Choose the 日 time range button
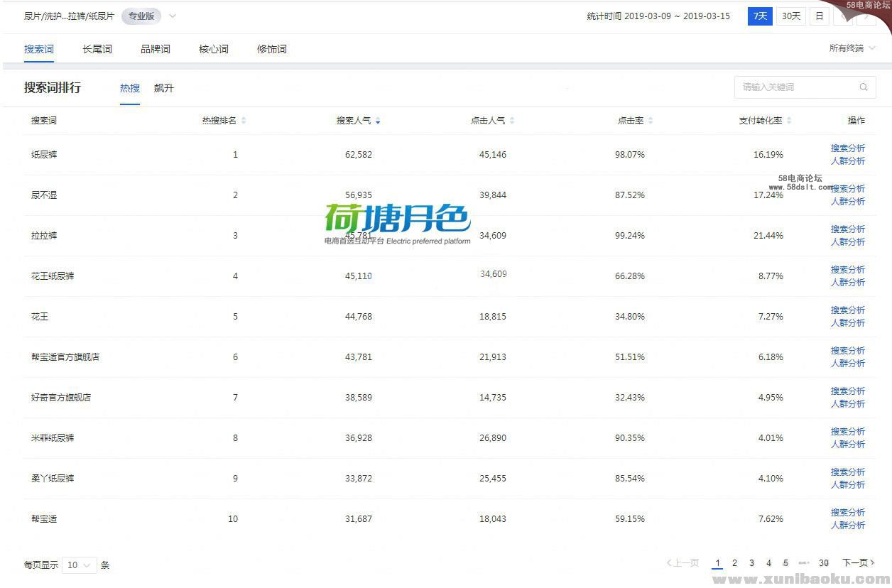The image size is (892, 588). pos(819,16)
